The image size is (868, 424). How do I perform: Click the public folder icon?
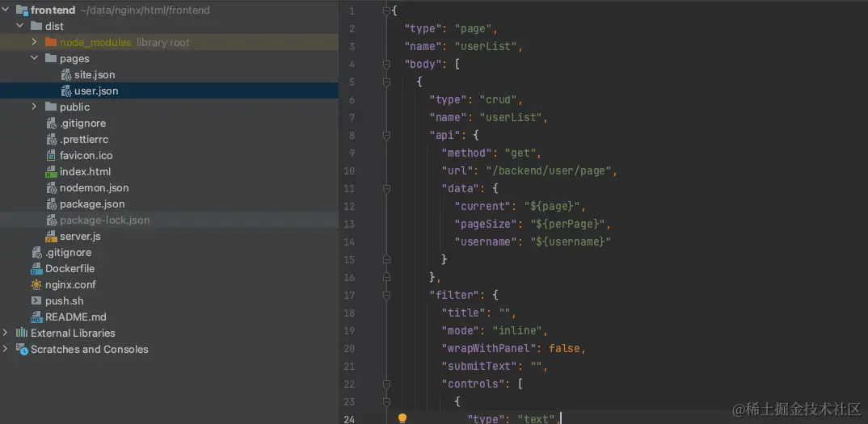51,107
